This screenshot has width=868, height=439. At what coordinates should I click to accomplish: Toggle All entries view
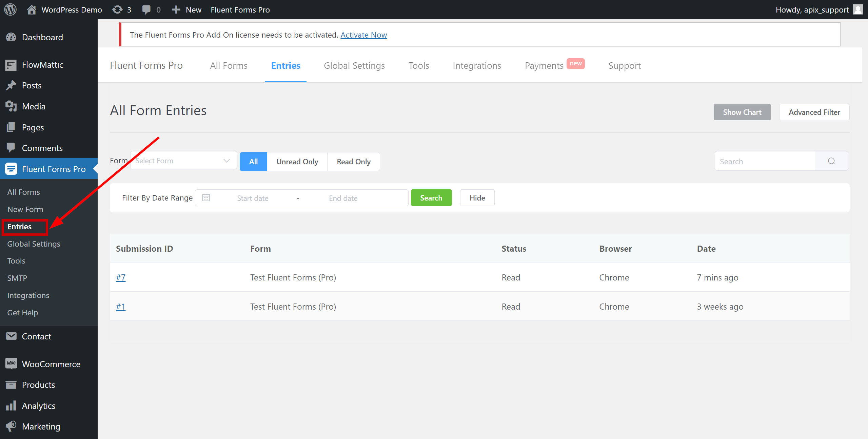(x=253, y=162)
